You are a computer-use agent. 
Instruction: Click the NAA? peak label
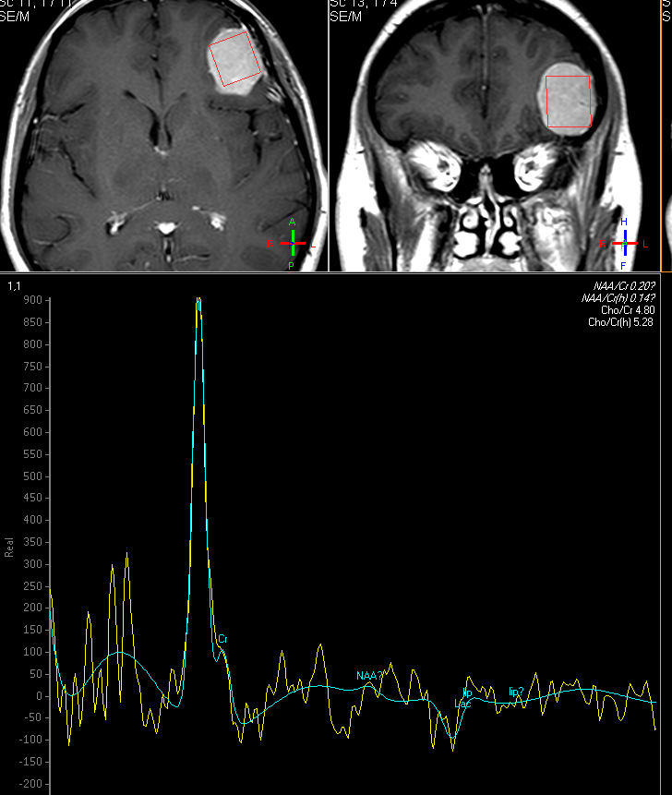pyautogui.click(x=369, y=676)
